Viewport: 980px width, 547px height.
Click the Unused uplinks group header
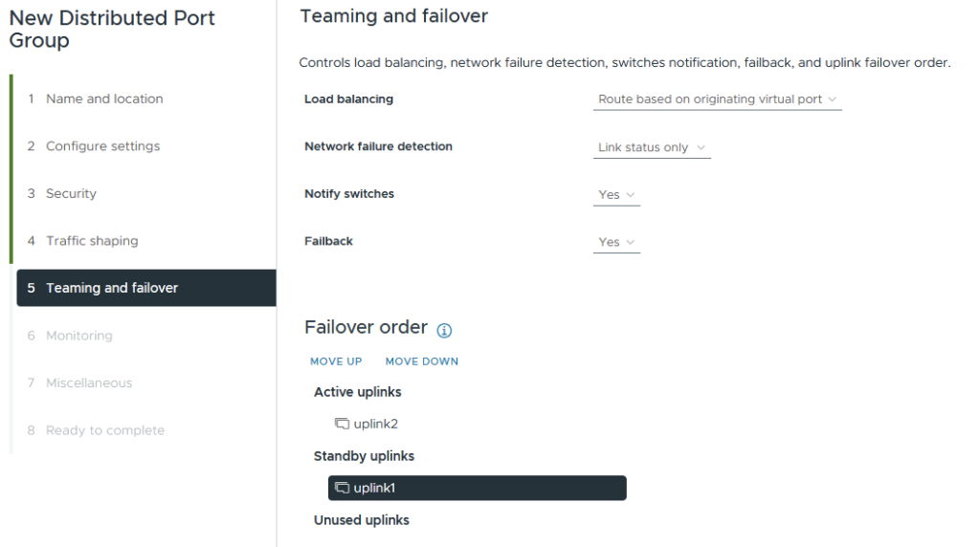tap(361, 520)
